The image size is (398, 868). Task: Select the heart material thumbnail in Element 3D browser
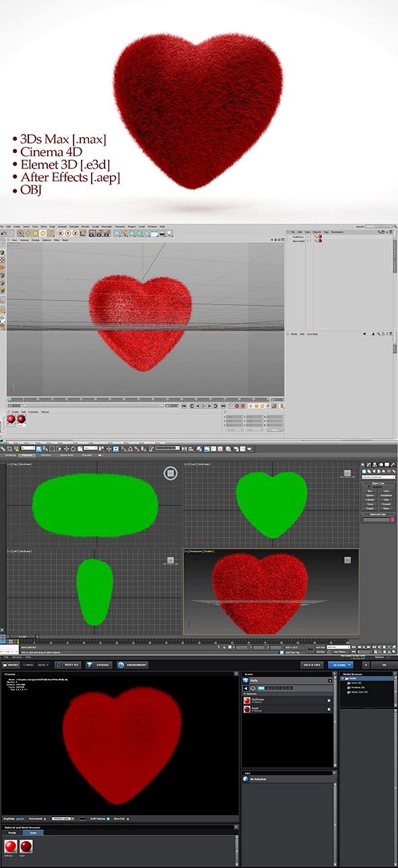[26, 846]
